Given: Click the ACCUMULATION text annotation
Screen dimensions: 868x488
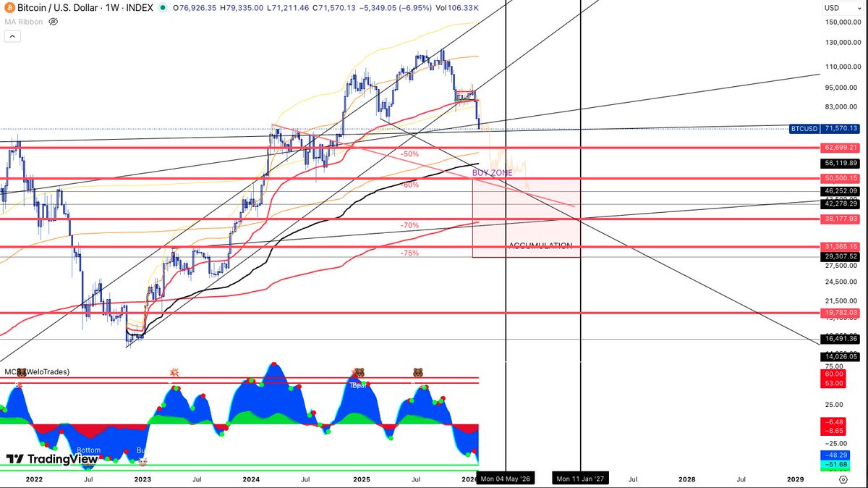Looking at the screenshot, I should tap(540, 245).
